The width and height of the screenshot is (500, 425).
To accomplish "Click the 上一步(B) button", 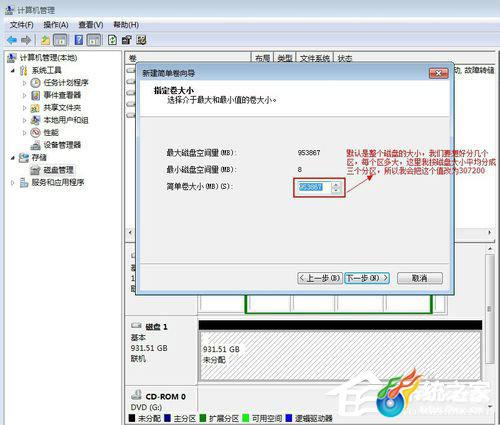I will [319, 278].
